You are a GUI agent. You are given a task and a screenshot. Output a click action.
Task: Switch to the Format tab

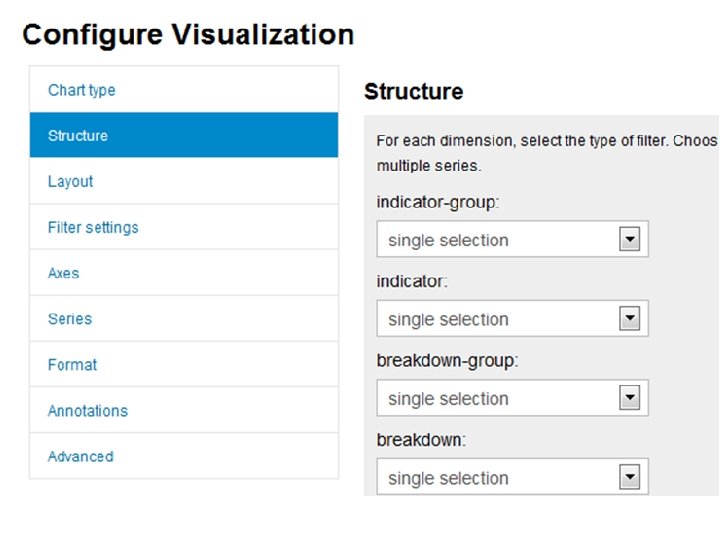pyautogui.click(x=73, y=365)
